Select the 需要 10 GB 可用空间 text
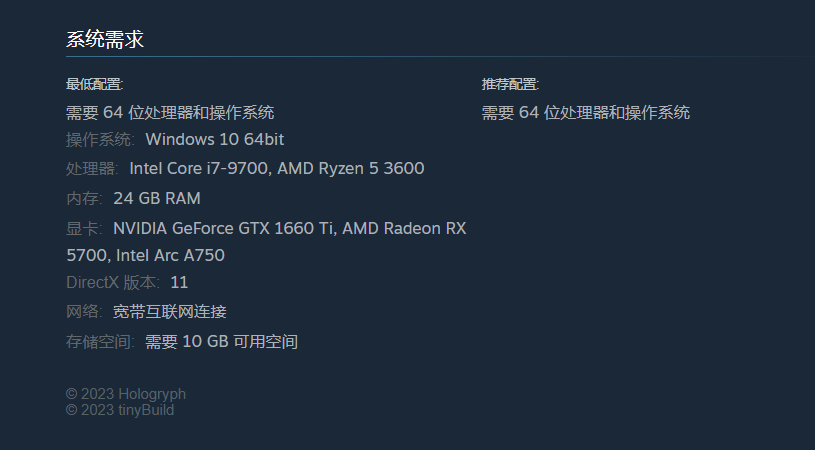Viewport: 815px width, 450px height. [x=221, y=342]
